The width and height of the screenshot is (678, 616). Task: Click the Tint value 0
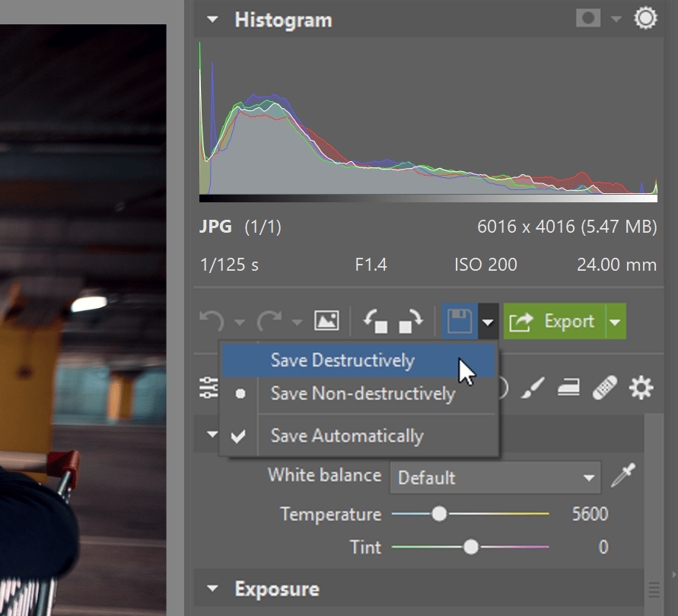tap(603, 547)
